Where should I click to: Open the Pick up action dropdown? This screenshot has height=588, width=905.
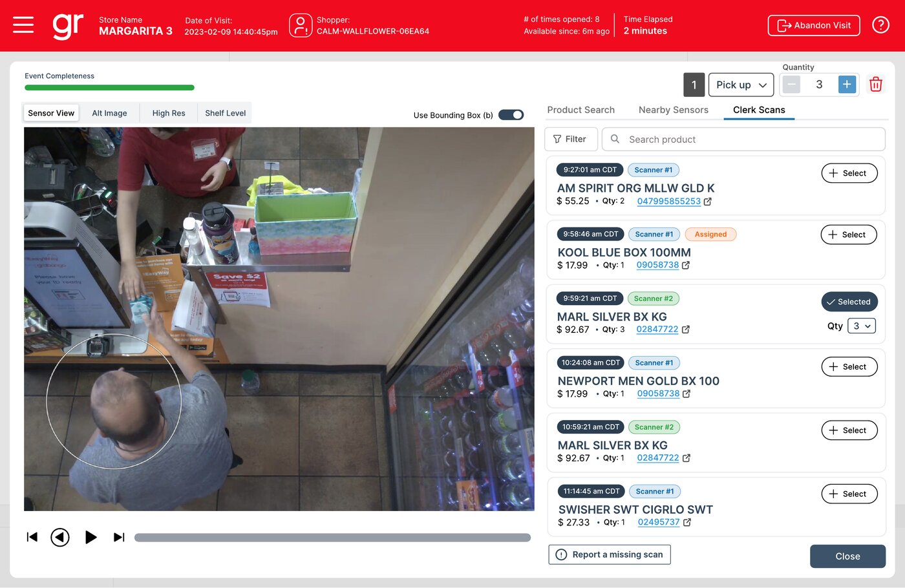coord(741,85)
